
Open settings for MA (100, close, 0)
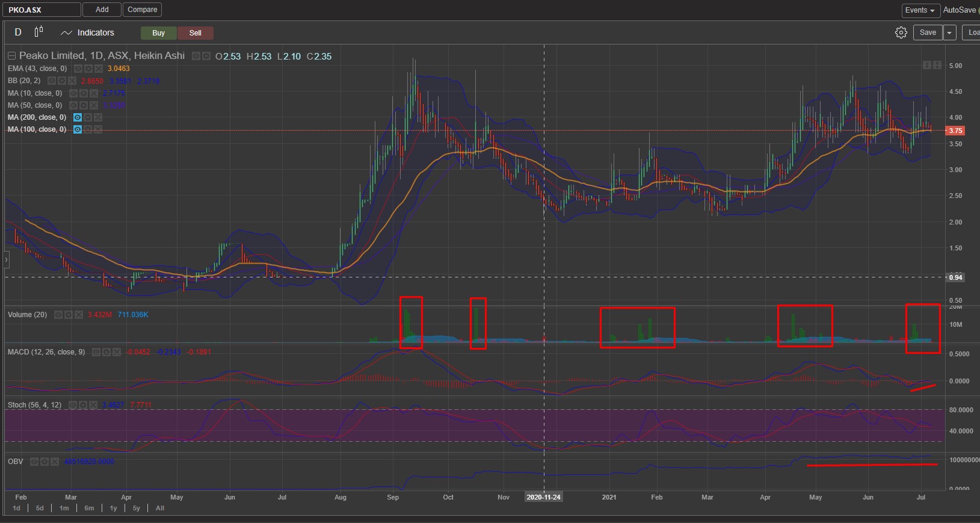pyautogui.click(x=88, y=129)
